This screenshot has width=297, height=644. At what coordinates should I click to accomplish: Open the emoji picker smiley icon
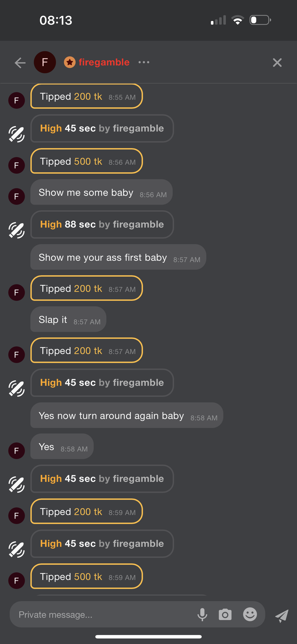point(250,614)
